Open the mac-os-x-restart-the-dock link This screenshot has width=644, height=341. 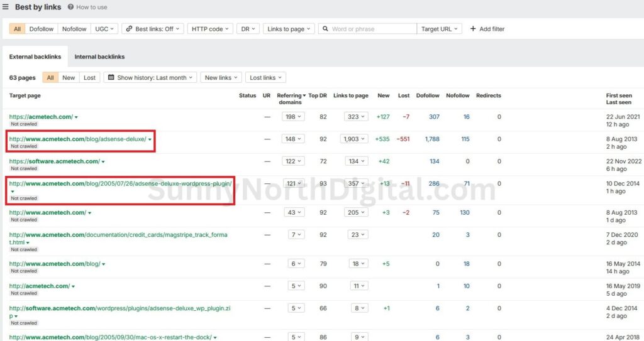tap(111, 337)
